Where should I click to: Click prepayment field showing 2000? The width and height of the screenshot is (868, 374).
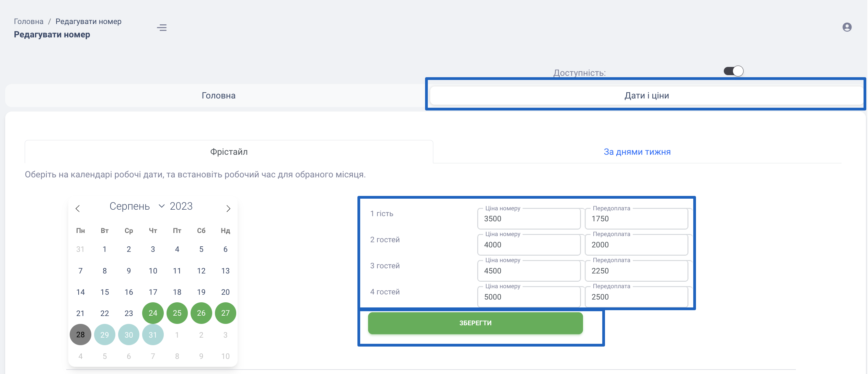tap(636, 245)
